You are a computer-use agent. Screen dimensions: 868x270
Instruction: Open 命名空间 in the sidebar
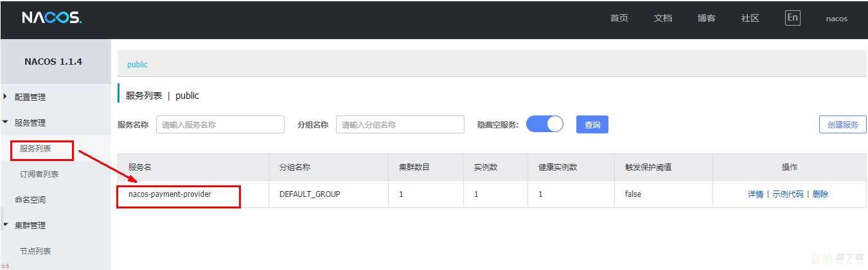[30, 200]
